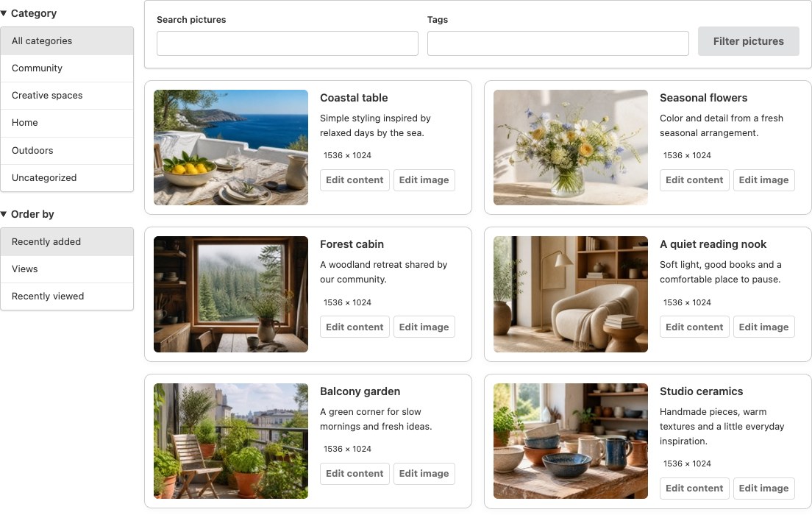
Task: Edit content for Seasonal flowers
Action: (x=694, y=180)
